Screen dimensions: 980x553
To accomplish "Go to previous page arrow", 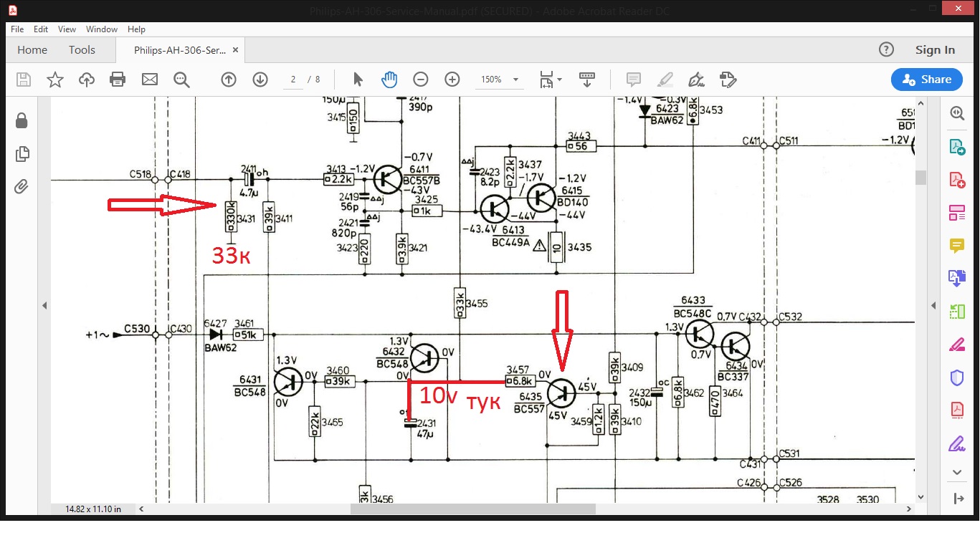I will pos(229,80).
